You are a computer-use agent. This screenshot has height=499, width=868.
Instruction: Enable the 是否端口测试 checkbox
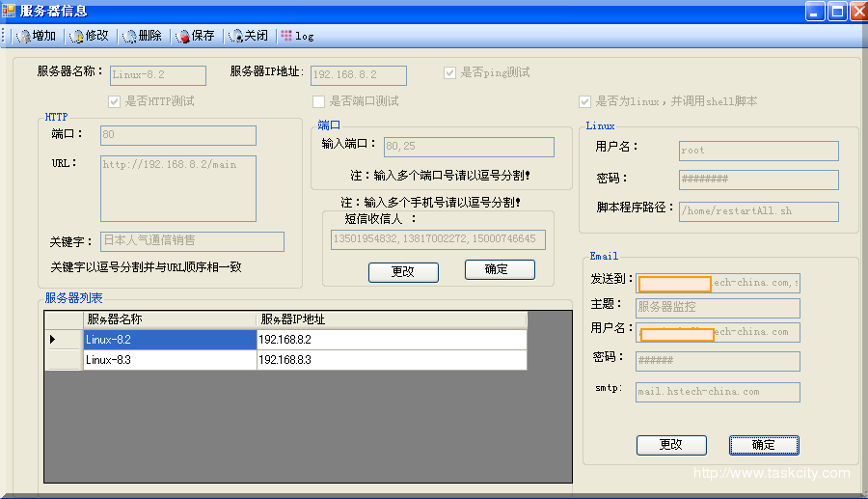point(318,101)
